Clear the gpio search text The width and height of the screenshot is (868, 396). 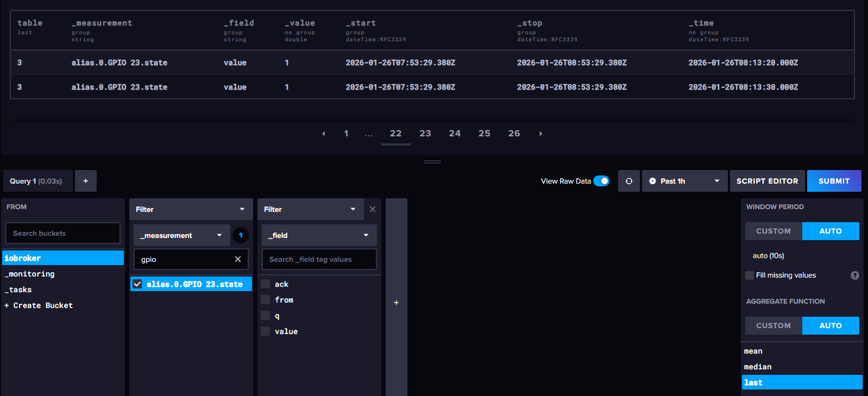pyautogui.click(x=238, y=259)
